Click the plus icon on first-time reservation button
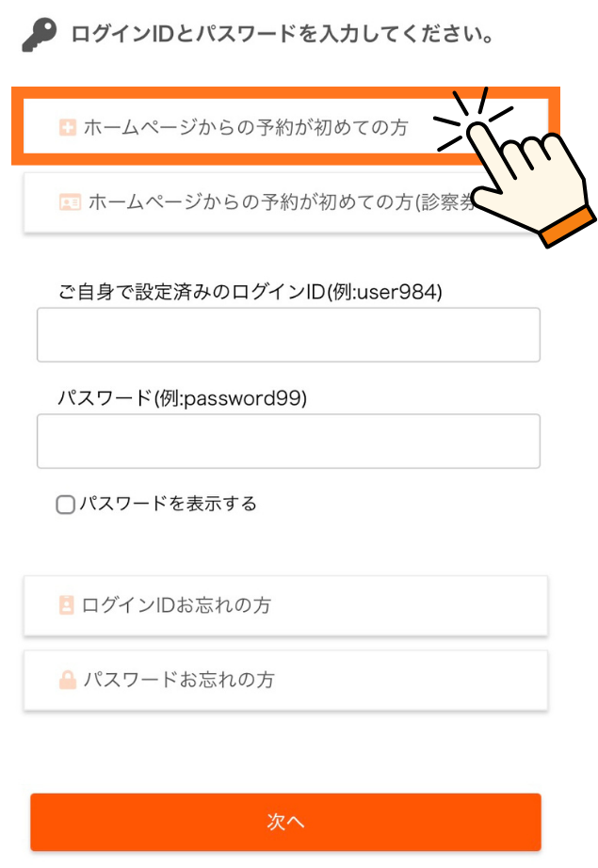 (x=67, y=127)
